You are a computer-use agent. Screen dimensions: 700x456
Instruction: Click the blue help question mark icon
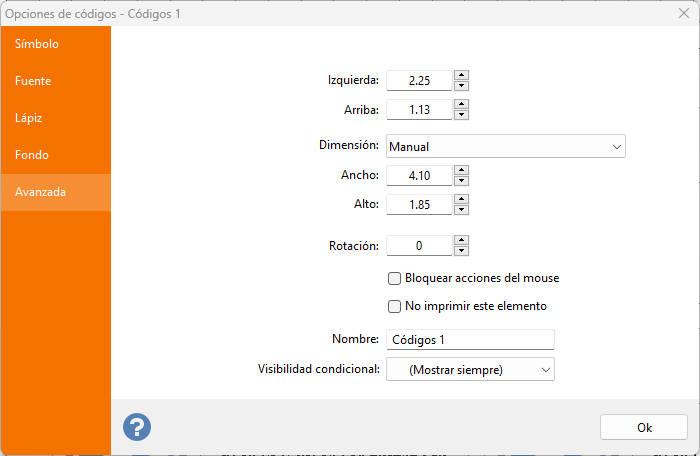[x=137, y=427]
